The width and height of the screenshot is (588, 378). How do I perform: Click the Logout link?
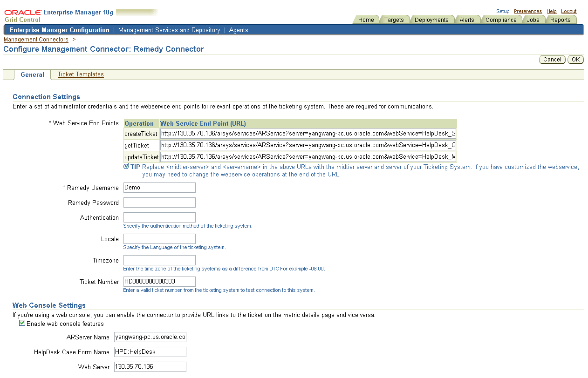[x=569, y=11]
